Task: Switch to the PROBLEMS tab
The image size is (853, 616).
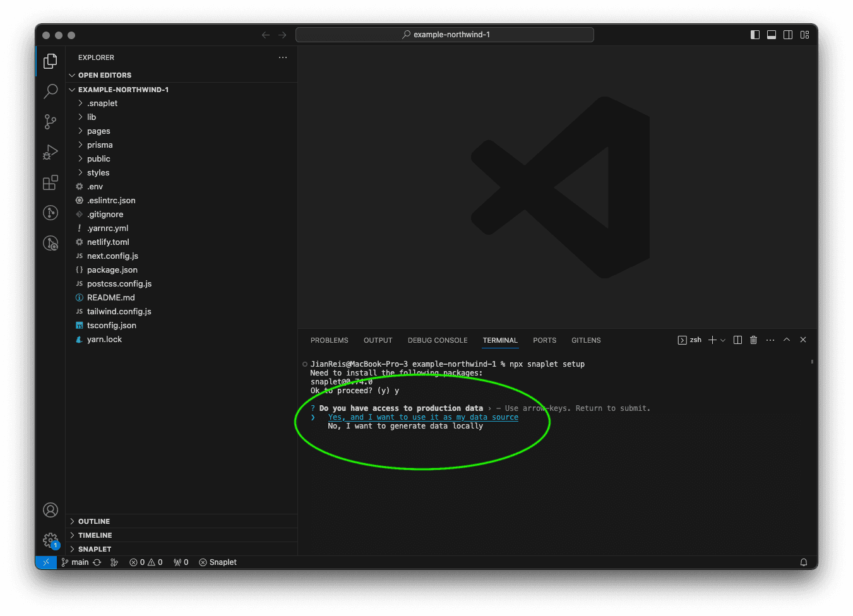Action: pos(329,340)
